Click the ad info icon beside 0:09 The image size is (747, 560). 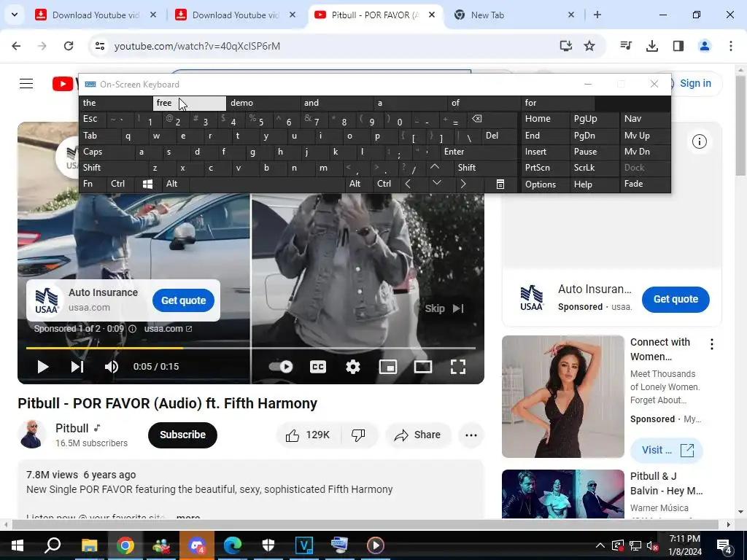click(x=133, y=329)
